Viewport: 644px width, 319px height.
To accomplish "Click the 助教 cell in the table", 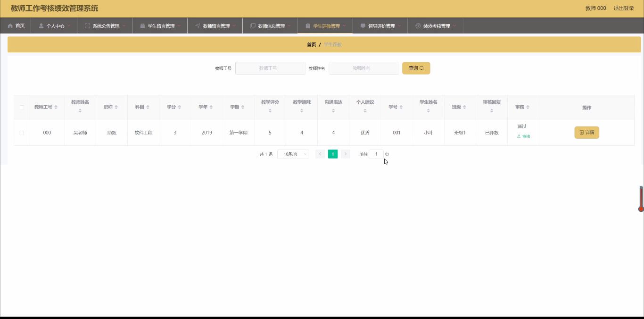I will tap(112, 133).
